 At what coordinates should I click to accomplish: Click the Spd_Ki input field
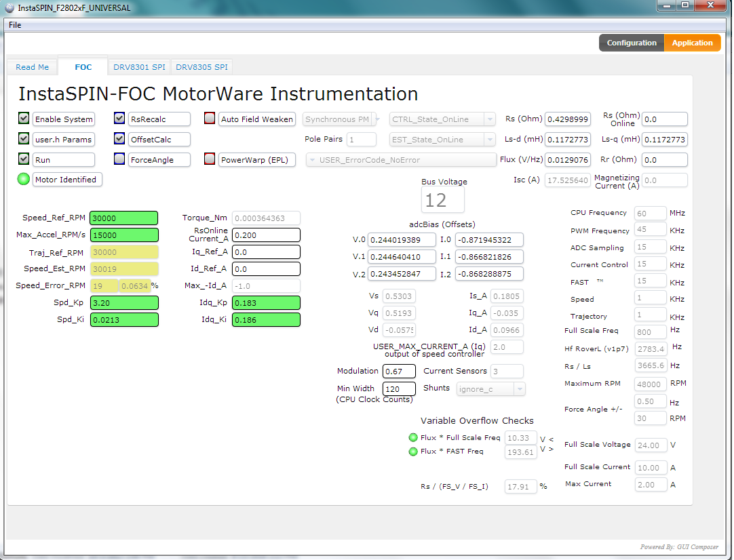coord(124,319)
